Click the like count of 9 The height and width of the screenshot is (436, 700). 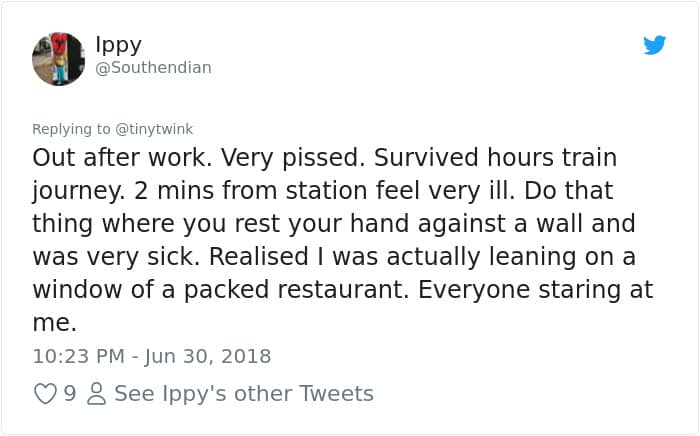(70, 394)
